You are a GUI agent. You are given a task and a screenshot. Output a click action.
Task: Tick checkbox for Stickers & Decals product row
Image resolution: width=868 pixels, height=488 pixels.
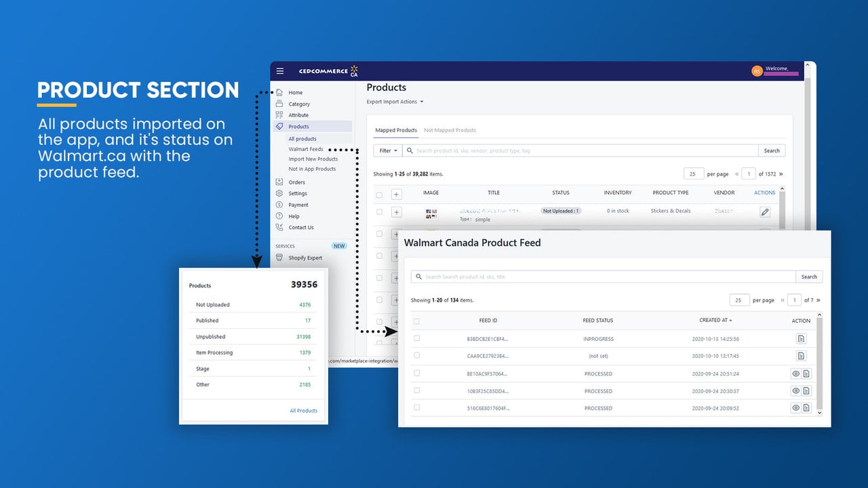(379, 212)
